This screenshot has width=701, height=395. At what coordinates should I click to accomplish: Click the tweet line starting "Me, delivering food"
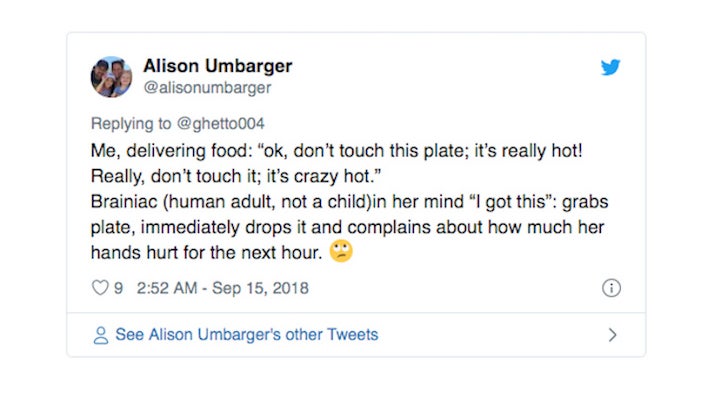[x=337, y=151]
